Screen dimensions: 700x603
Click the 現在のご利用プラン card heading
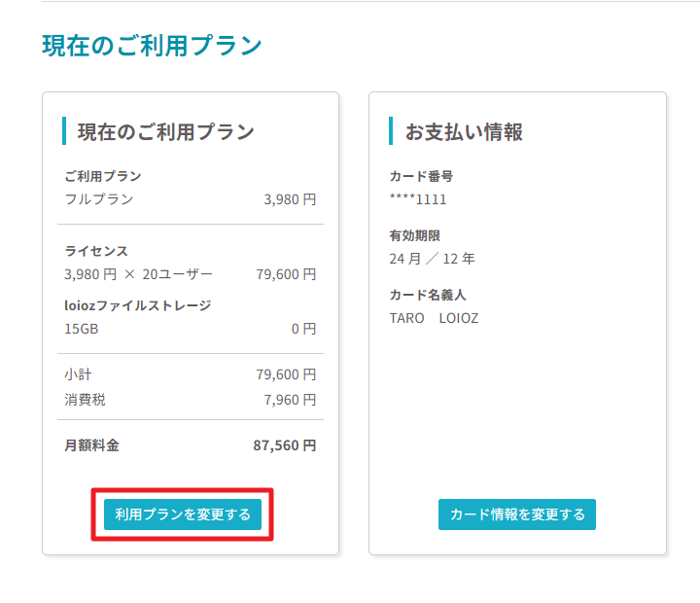click(165, 131)
